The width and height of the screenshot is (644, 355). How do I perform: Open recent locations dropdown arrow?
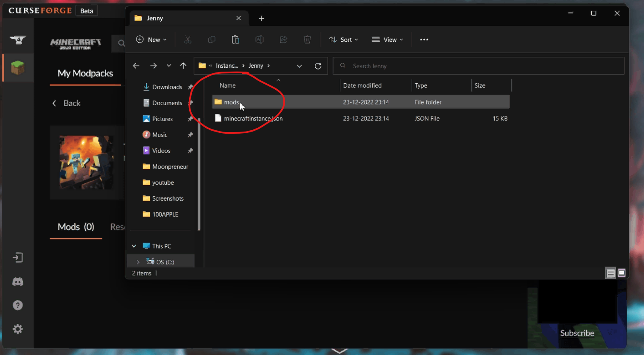point(169,66)
